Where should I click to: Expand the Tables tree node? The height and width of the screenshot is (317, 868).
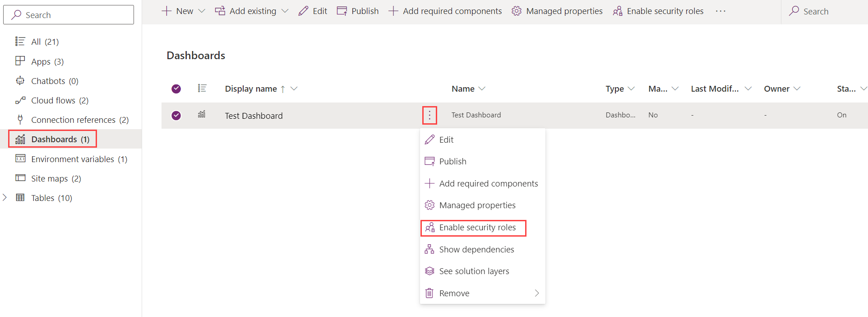[x=5, y=197]
